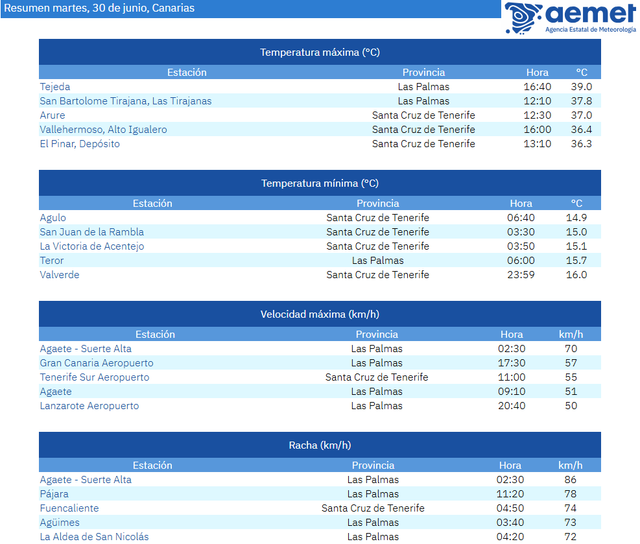Screen dimensions: 640x544
Task: Select the 36.4 value for Vallehermoso
Action: (x=582, y=129)
